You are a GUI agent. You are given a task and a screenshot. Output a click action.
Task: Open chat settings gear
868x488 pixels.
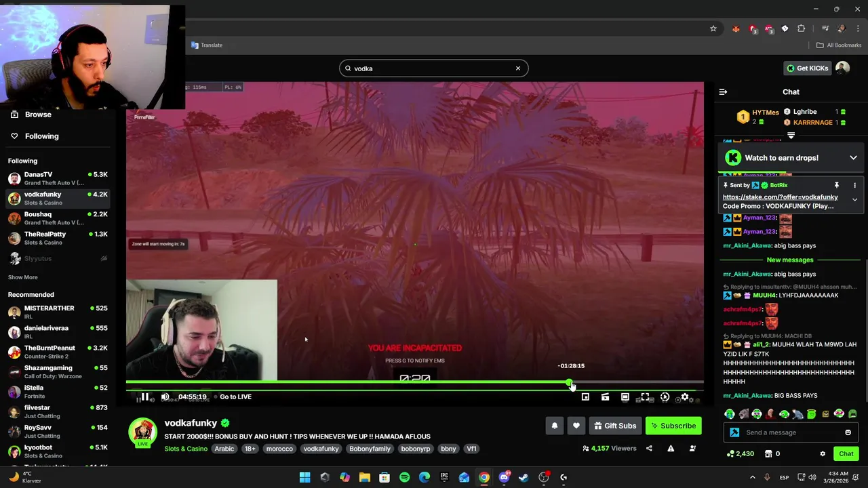823,453
